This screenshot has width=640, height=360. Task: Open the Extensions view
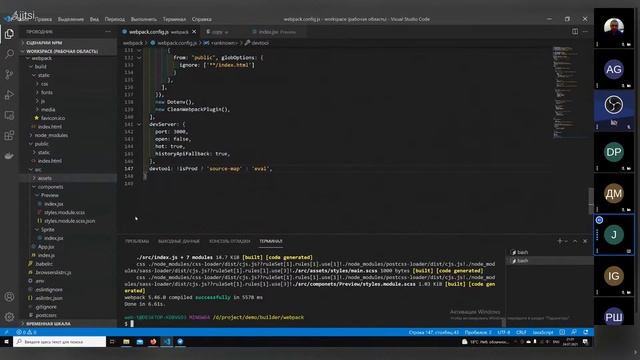9,135
